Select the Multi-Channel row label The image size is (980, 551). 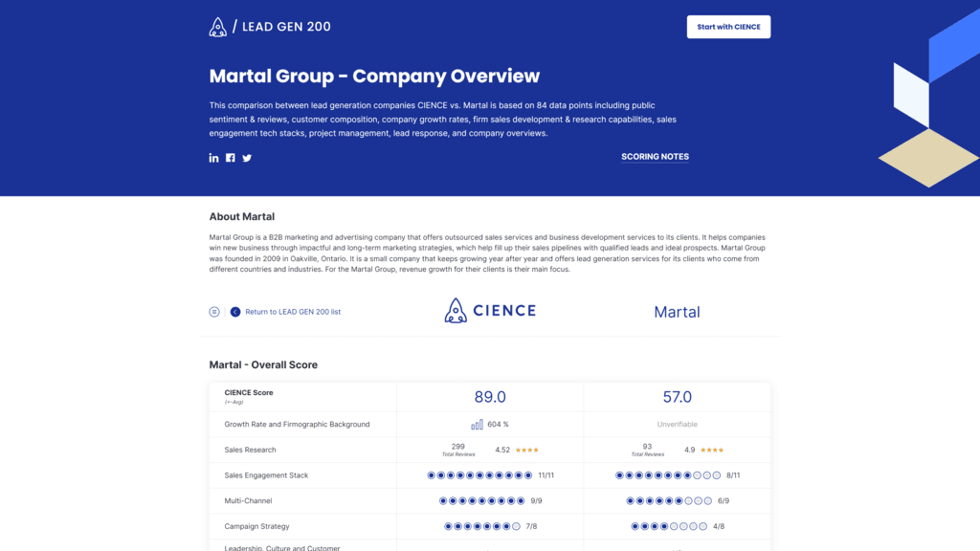click(248, 501)
